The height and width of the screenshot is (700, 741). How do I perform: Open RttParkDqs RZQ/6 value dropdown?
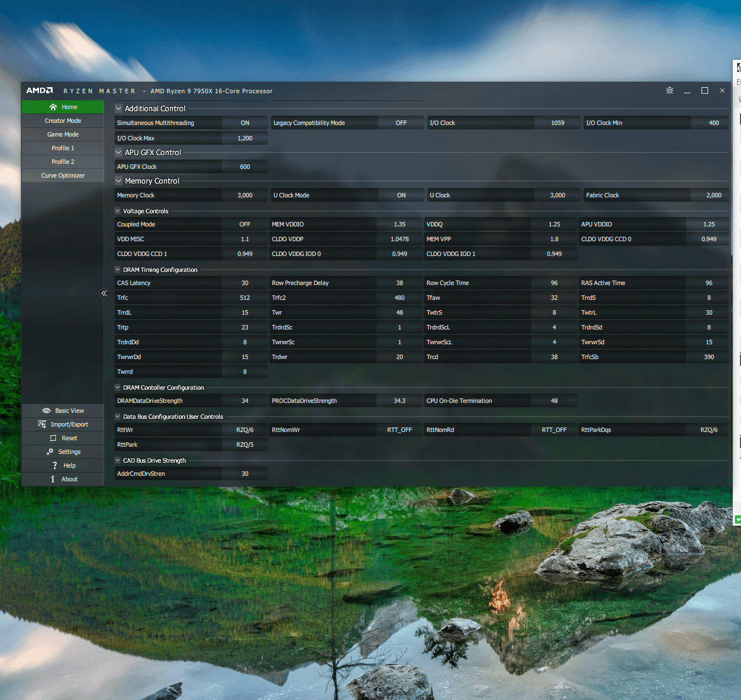709,430
